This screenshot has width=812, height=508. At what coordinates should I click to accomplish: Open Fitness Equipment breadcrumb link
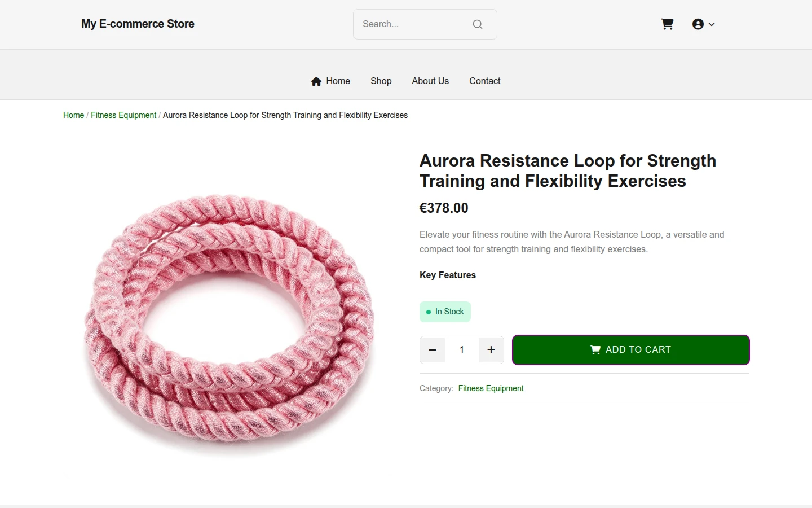click(x=123, y=115)
